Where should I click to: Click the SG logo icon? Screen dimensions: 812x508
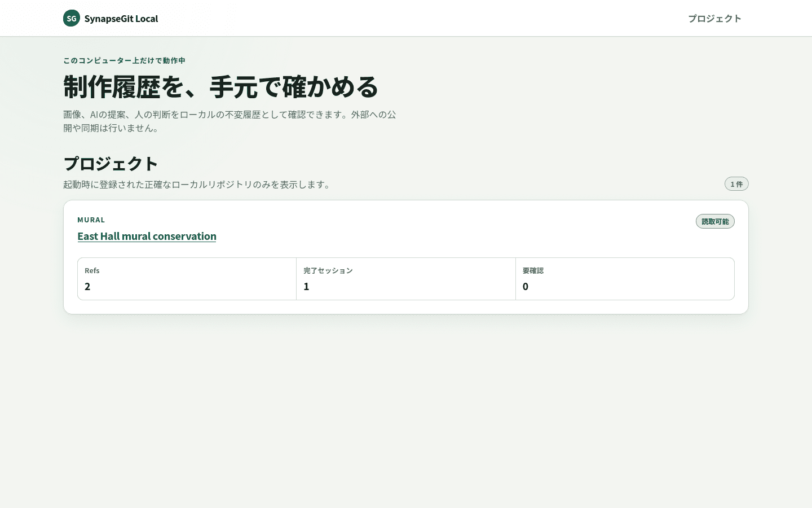click(x=72, y=18)
